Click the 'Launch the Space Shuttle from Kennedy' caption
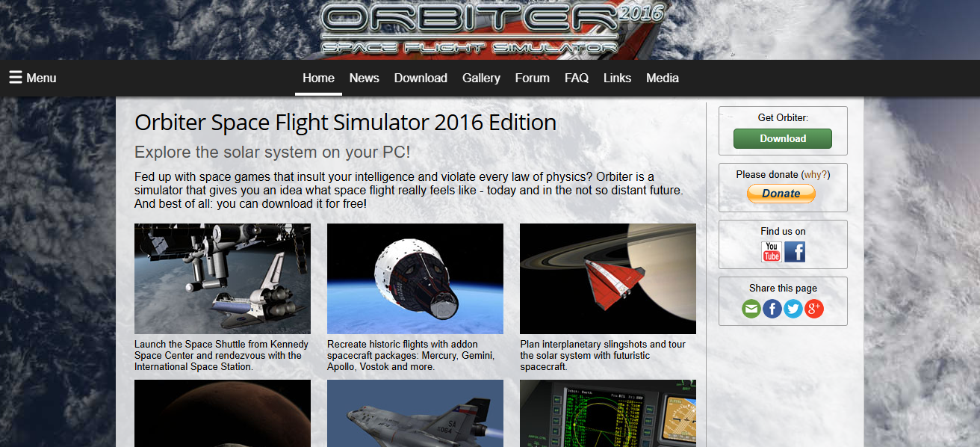This screenshot has height=447, width=980. pyautogui.click(x=221, y=356)
